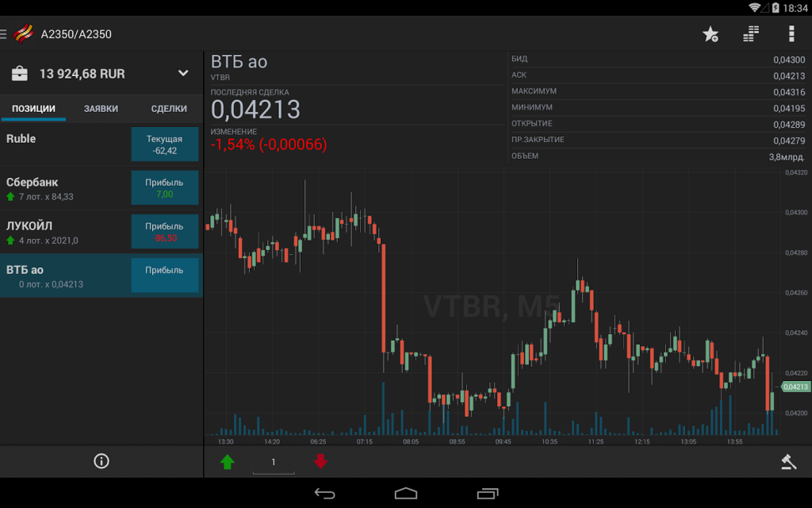The height and width of the screenshot is (508, 812).
Task: Tap green up arrow beside Сбербанк lots
Action: (x=10, y=197)
